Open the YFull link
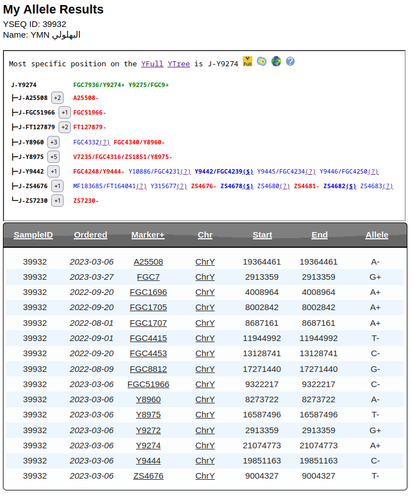 pos(152,64)
